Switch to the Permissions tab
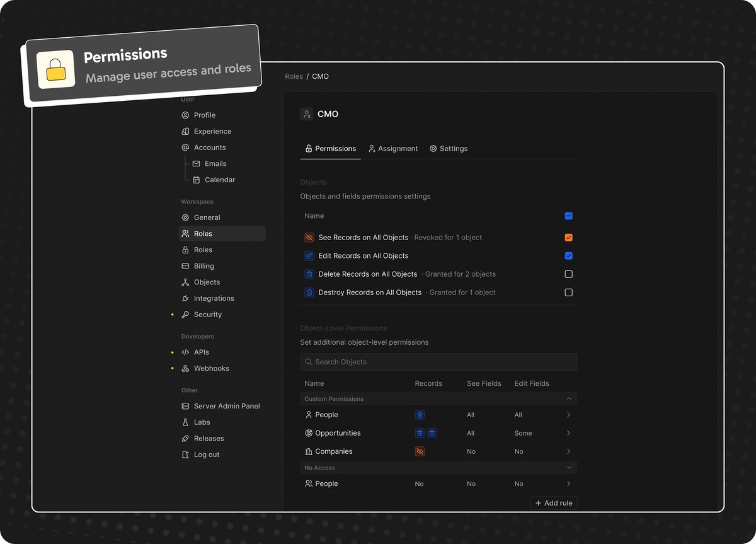 pyautogui.click(x=331, y=149)
